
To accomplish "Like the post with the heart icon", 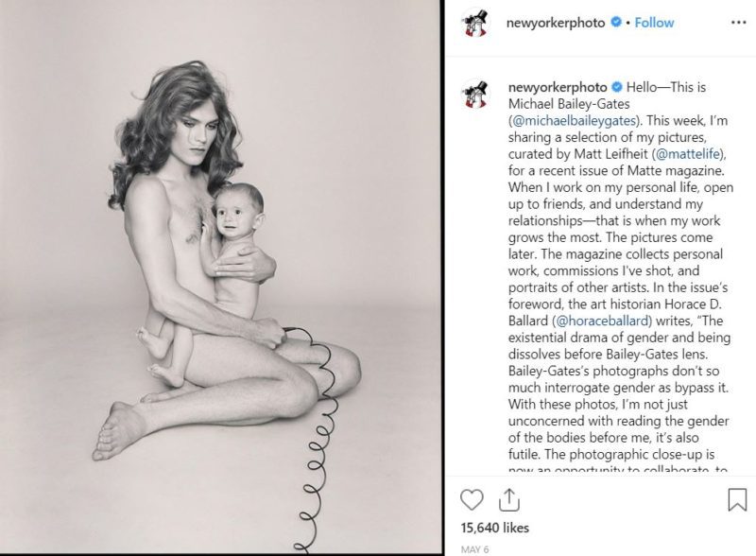I will (x=471, y=498).
